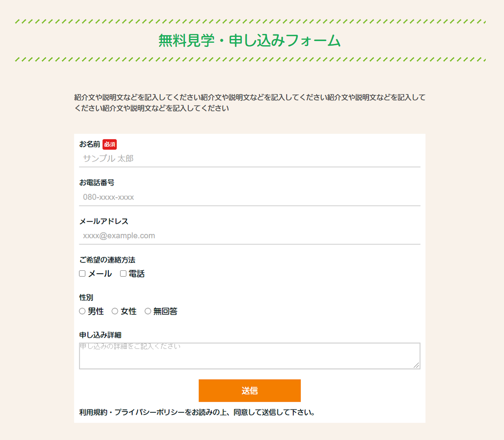Viewport: 504px width, 440px height.
Task: Check the メール contact method checkbox
Action: click(x=82, y=274)
